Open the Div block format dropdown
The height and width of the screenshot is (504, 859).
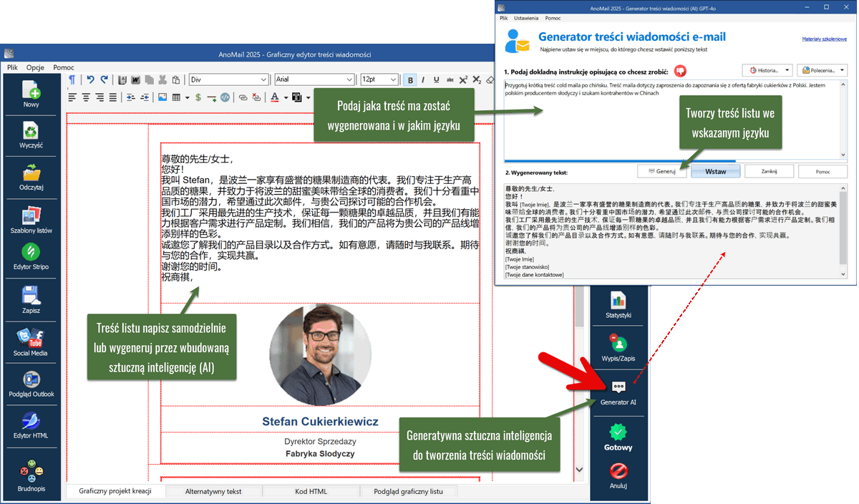coord(229,79)
